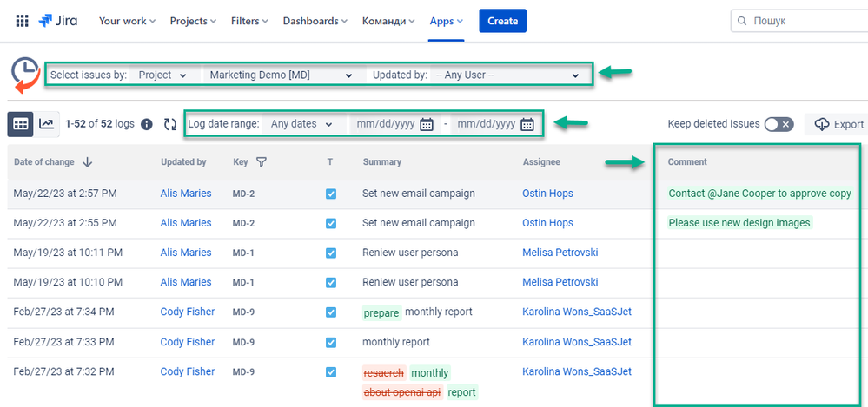Open Cody Fisher link in 7:34 PM row

[188, 312]
